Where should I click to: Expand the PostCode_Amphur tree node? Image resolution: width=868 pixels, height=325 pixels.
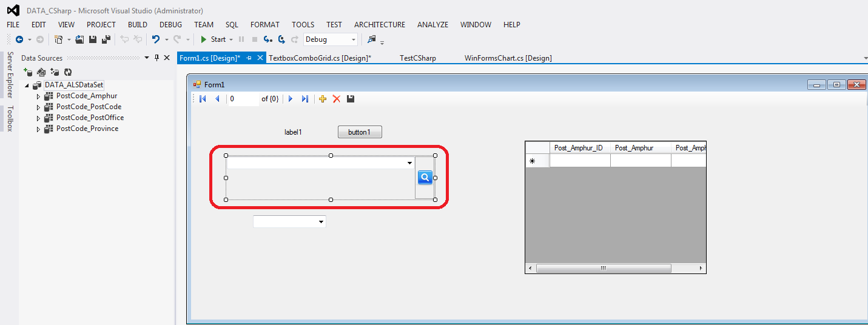click(x=38, y=96)
